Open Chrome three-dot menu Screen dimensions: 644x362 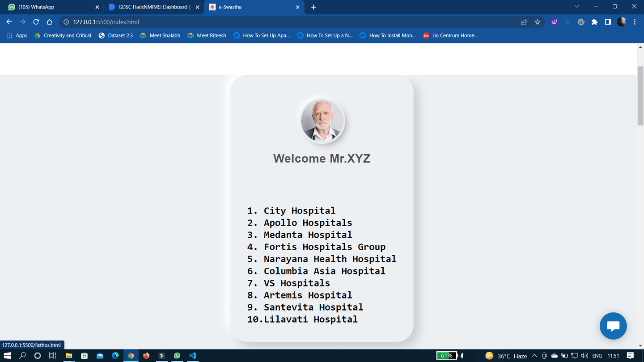[635, 22]
